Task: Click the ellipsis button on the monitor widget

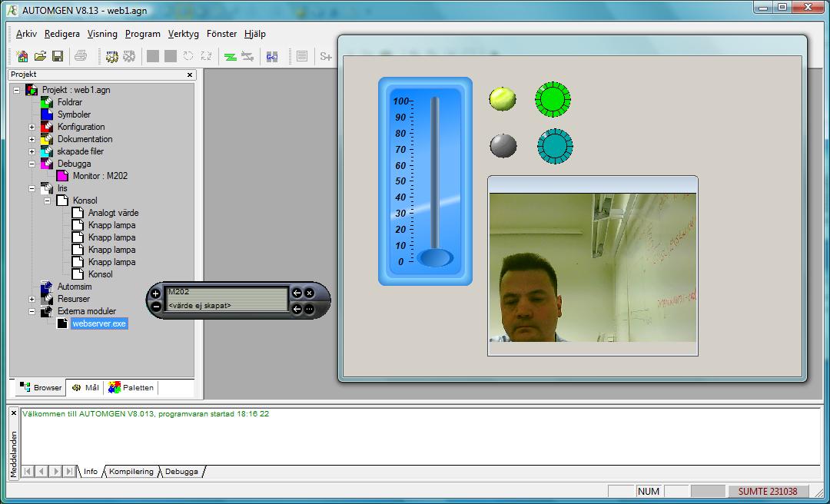Action: [x=310, y=309]
